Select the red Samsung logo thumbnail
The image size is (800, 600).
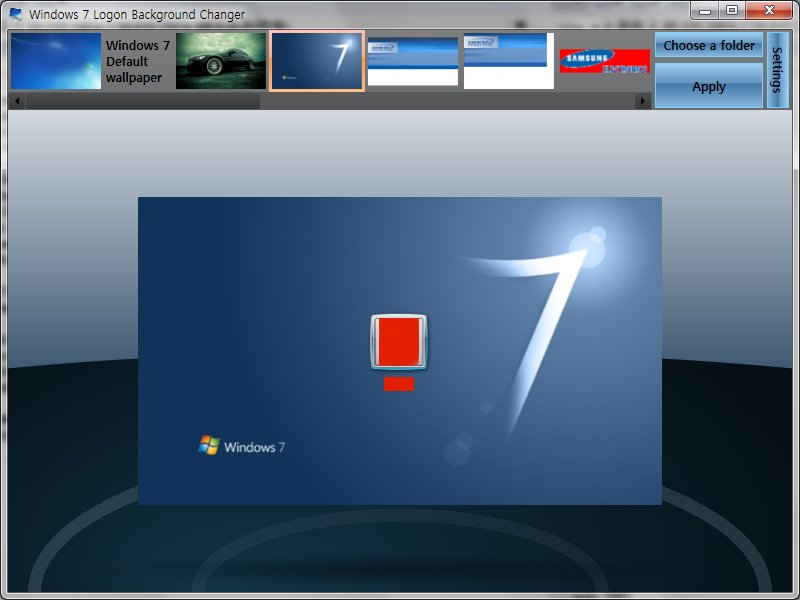point(605,61)
